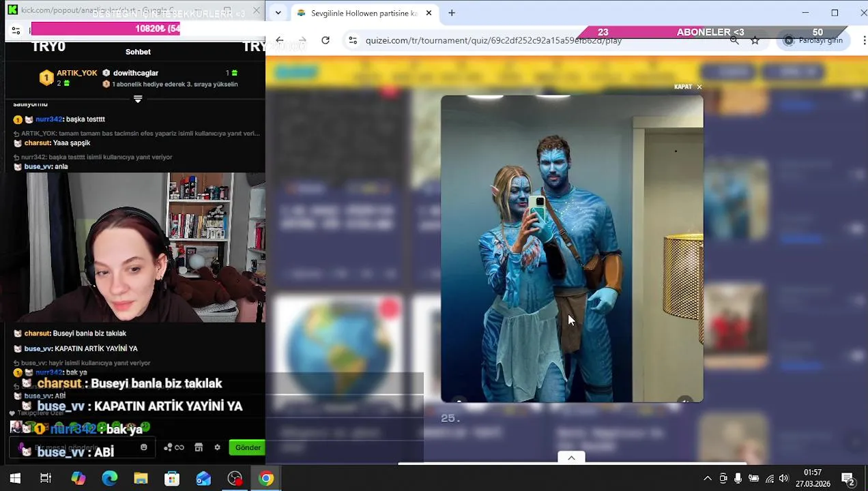Open the site info icon left of quizei URL
The width and height of the screenshot is (868, 491).
[x=353, y=40]
